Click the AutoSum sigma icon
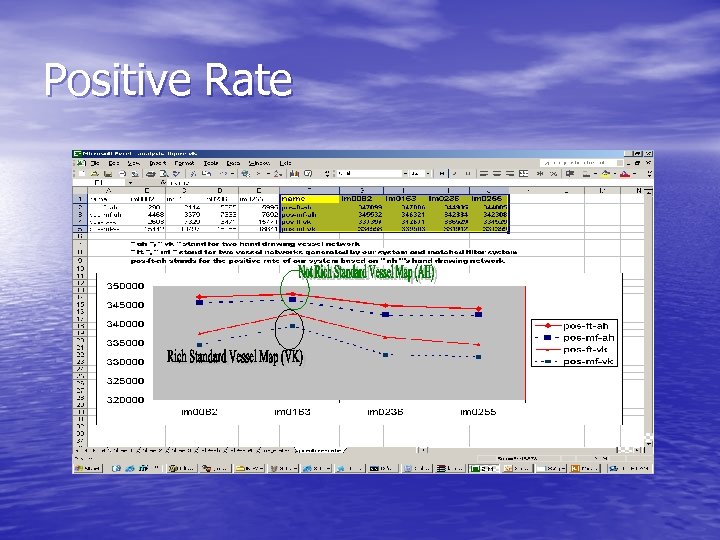 coord(258,174)
